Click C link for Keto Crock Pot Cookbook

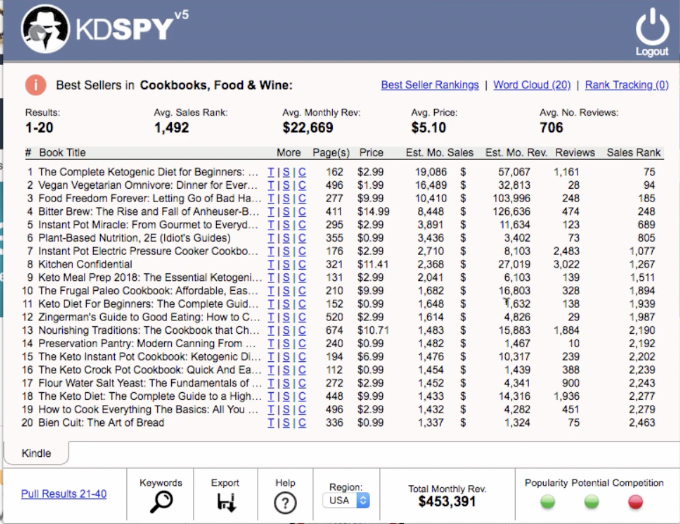coord(302,370)
